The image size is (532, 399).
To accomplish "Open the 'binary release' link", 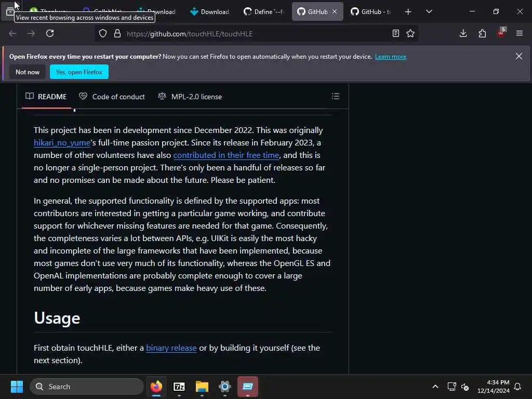I will pyautogui.click(x=171, y=348).
